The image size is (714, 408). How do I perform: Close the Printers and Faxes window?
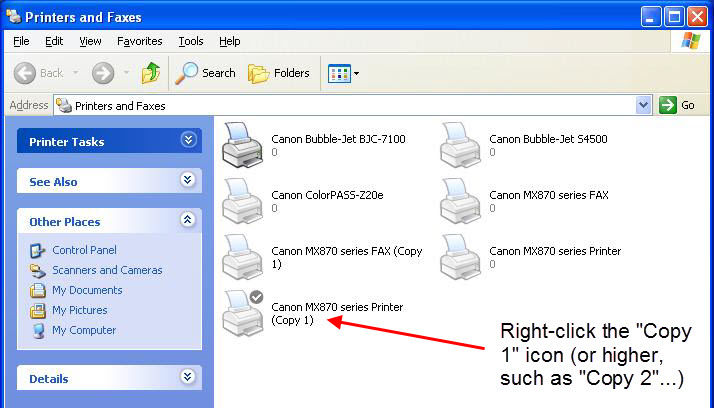click(x=697, y=17)
